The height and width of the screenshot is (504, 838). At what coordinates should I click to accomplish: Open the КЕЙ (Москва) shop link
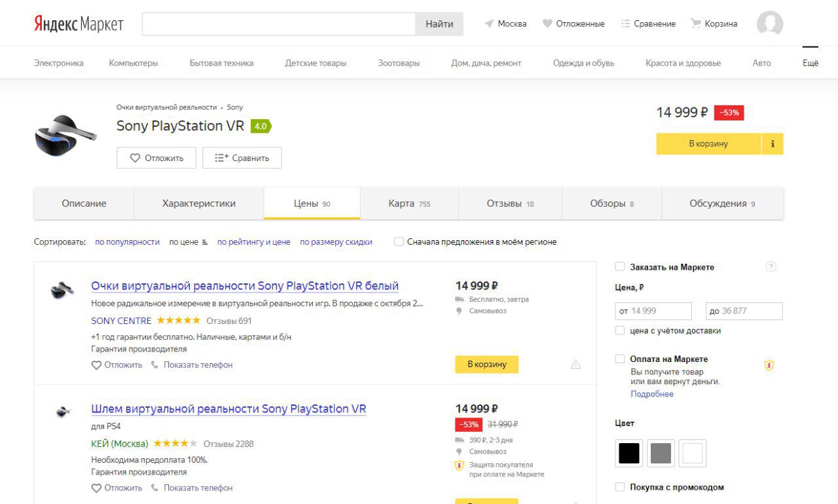pyautogui.click(x=120, y=444)
